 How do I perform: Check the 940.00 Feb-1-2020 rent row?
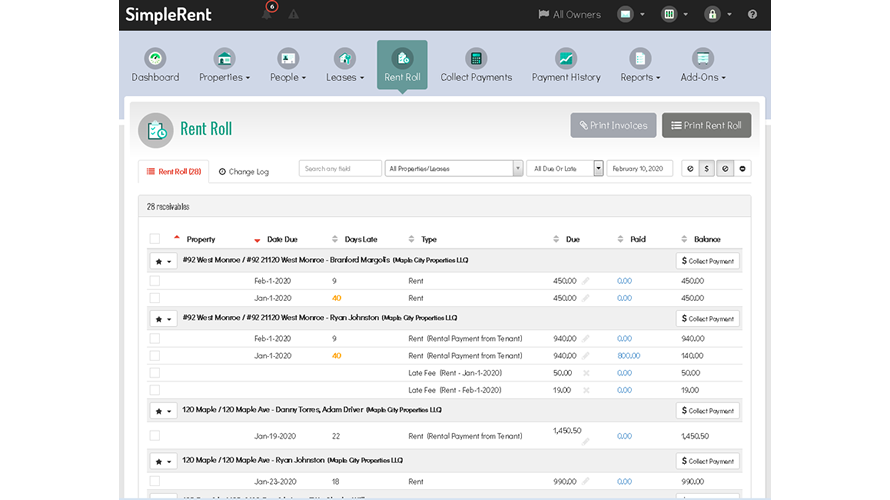(154, 339)
